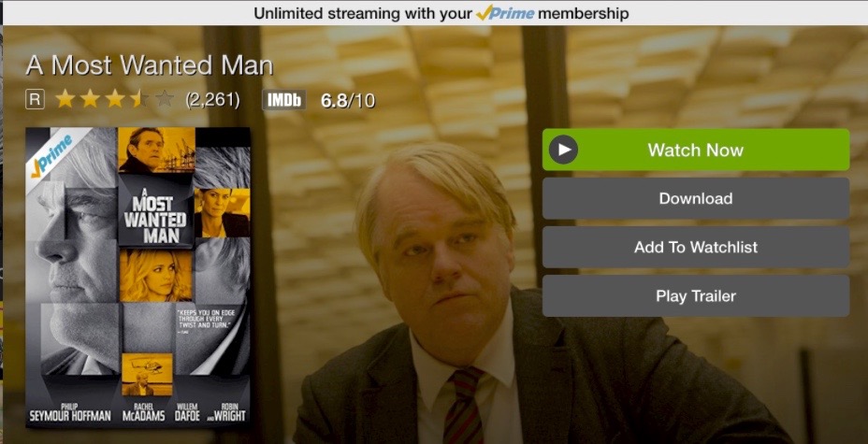The height and width of the screenshot is (444, 868).
Task: Click the IMDb logo badge
Action: tap(284, 100)
